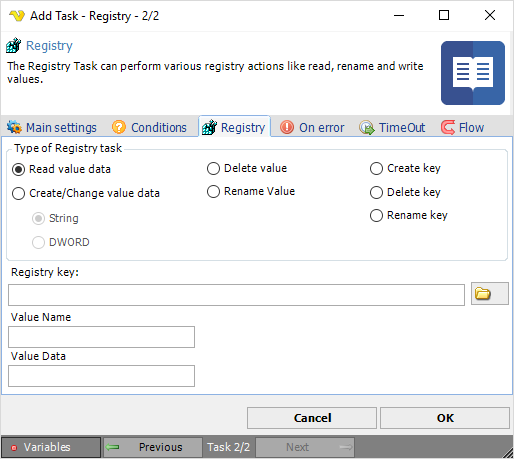Click the application logo in the title bar
The height and width of the screenshot is (459, 514).
tap(17, 16)
